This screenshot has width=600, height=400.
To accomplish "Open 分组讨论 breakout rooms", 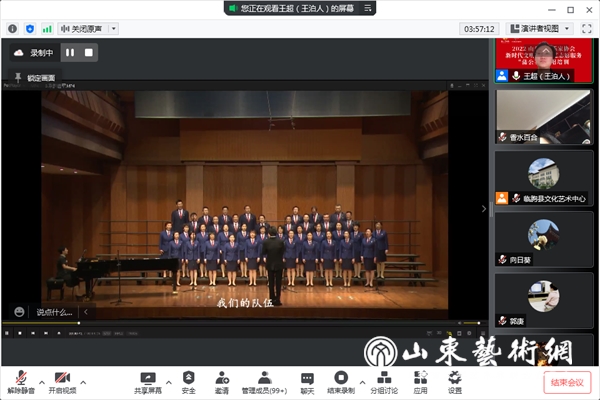I will (384, 382).
